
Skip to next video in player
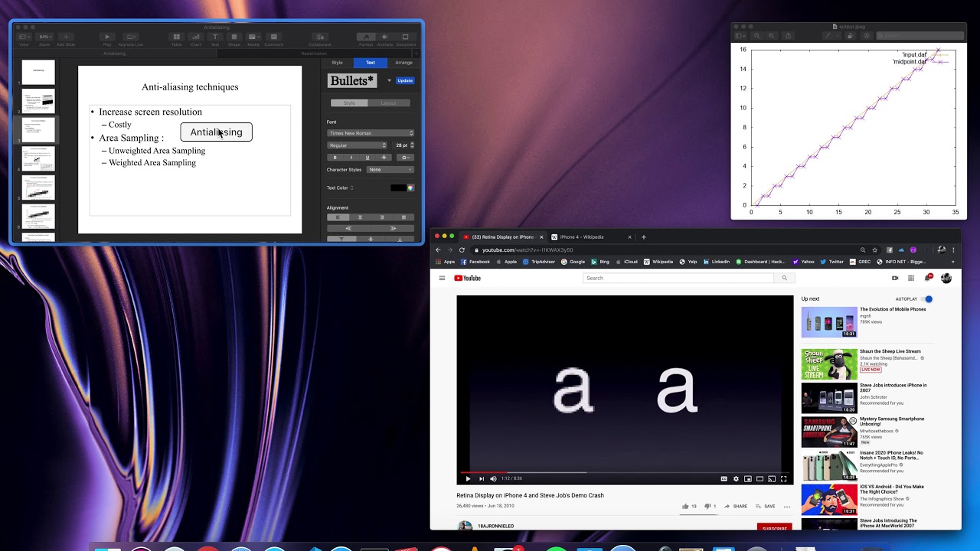coord(482,479)
